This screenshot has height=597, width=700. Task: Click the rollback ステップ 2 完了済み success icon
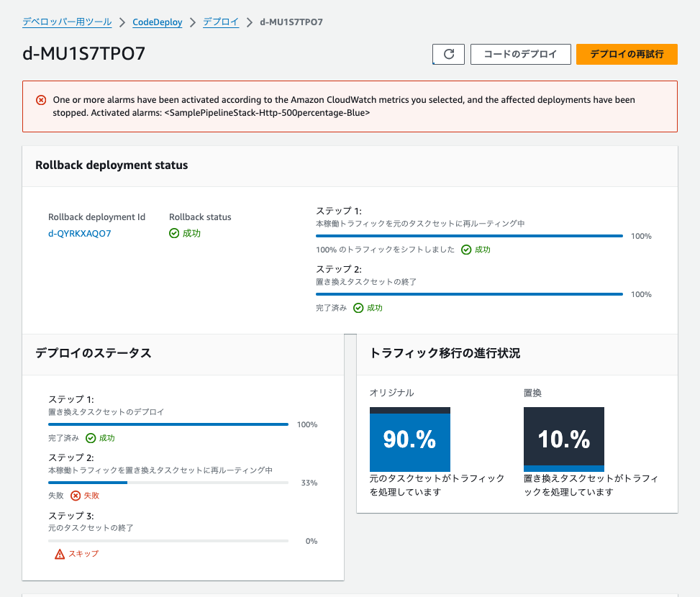pos(358,308)
